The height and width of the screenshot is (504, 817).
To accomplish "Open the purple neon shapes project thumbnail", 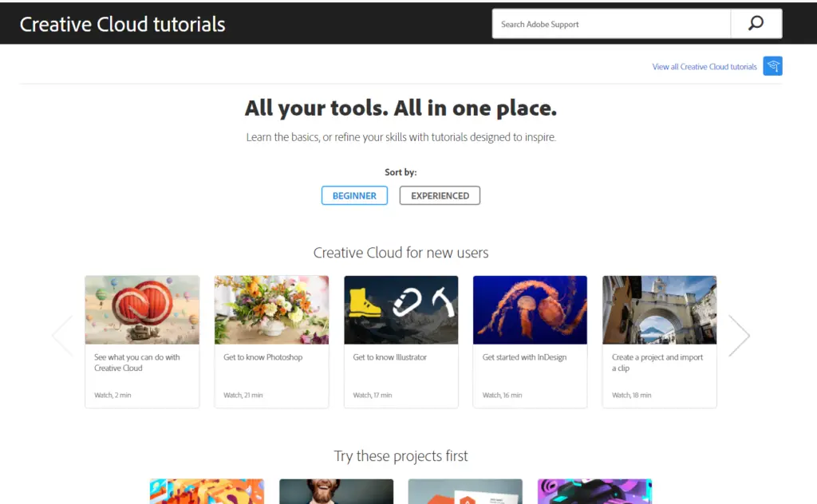I will 594,491.
